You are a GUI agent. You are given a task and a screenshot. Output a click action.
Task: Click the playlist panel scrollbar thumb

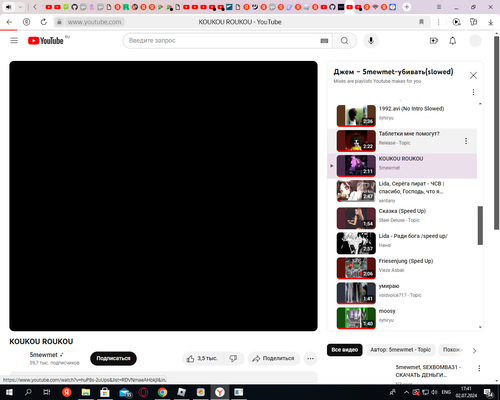pos(480,225)
